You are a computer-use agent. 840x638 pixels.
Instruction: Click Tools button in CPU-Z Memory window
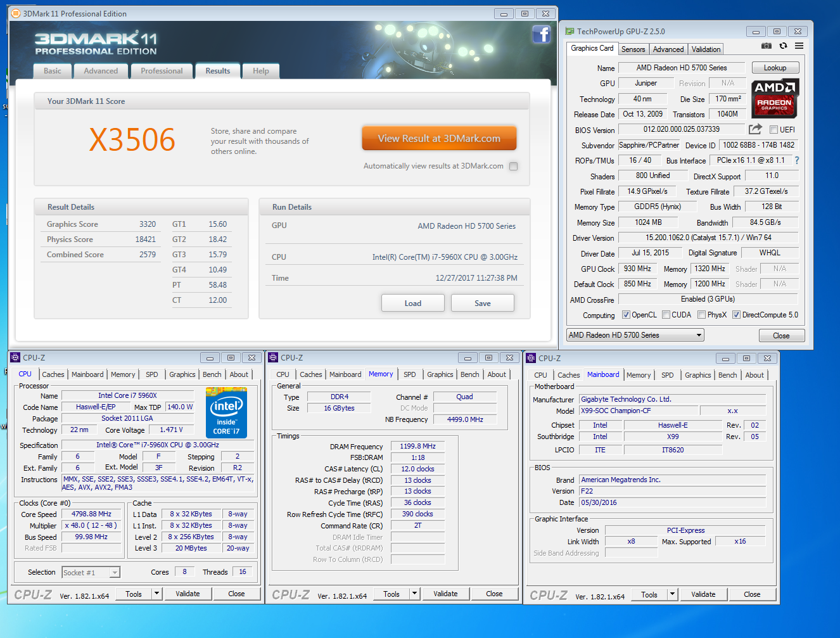pyautogui.click(x=391, y=594)
